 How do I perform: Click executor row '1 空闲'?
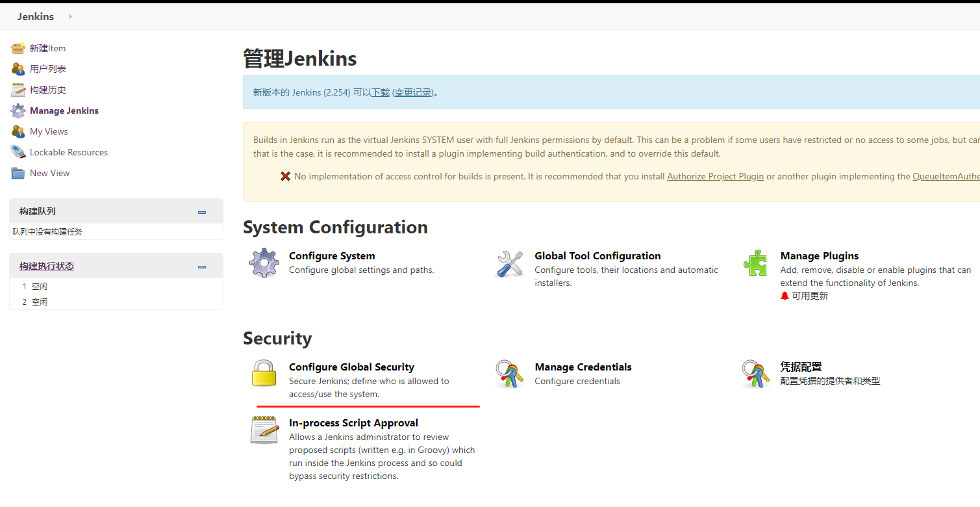point(35,286)
